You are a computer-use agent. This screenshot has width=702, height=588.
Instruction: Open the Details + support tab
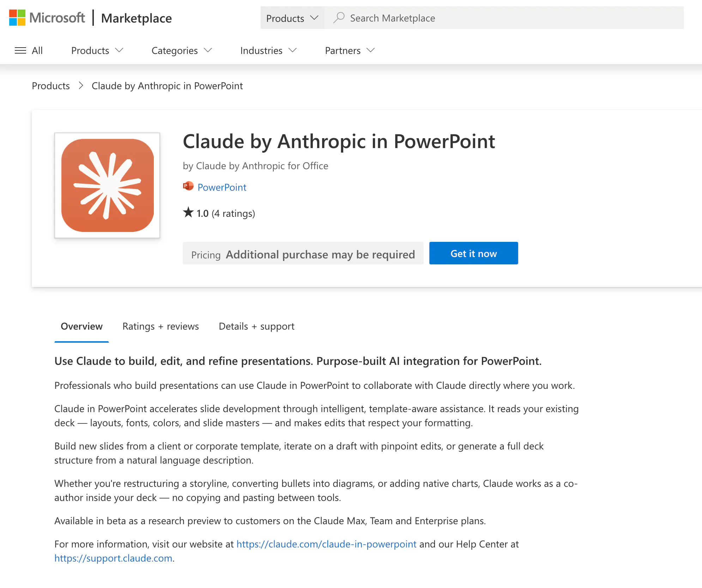(256, 326)
